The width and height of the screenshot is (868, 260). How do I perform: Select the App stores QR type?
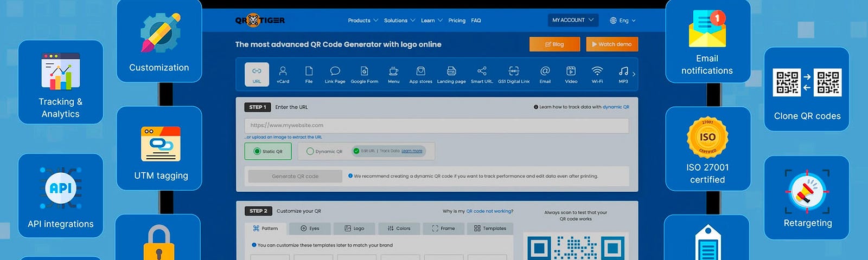[x=420, y=74]
